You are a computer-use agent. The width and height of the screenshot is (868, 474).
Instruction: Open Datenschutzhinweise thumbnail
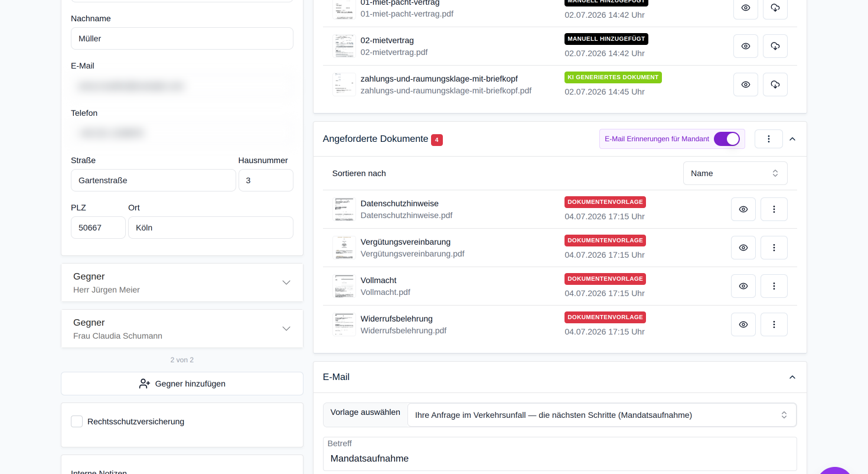[x=344, y=209]
